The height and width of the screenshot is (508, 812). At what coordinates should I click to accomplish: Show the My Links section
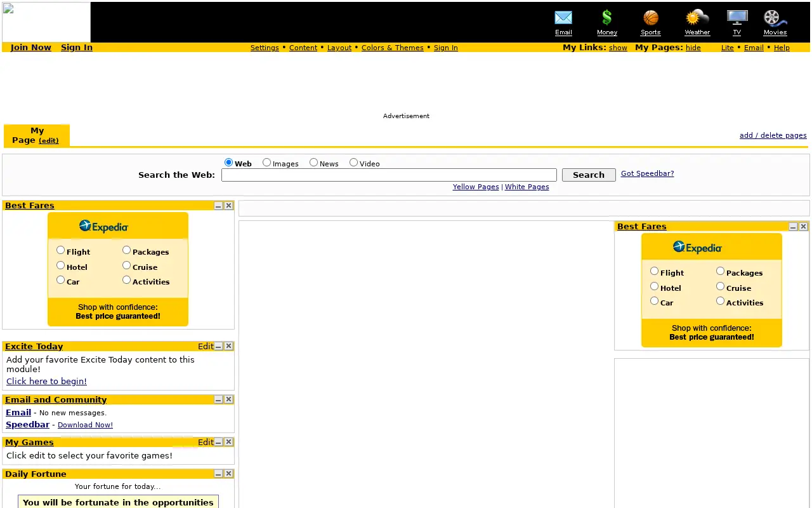618,48
